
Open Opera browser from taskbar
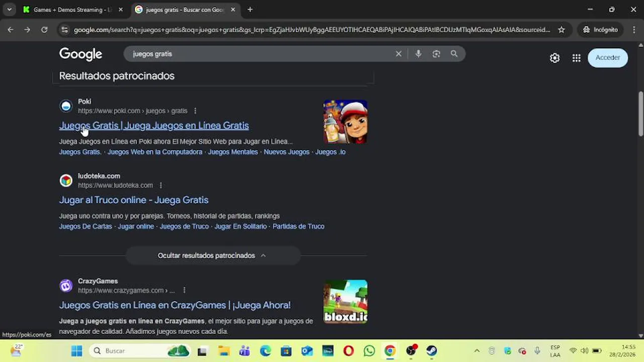[348, 351]
